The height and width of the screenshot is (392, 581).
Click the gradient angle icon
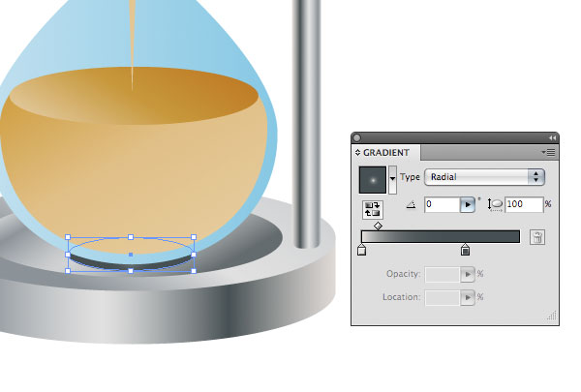point(411,204)
